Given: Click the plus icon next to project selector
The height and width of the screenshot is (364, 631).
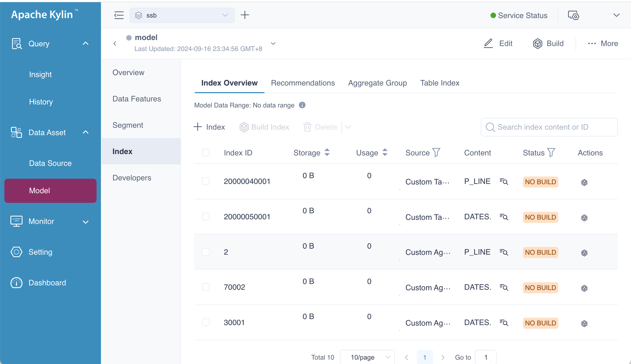Looking at the screenshot, I should (x=245, y=15).
